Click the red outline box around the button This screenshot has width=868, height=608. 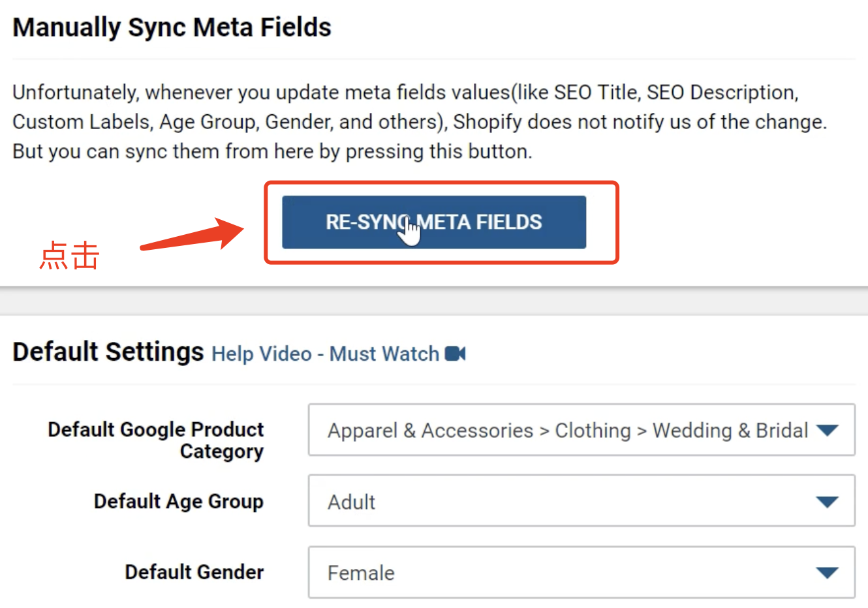point(441,184)
